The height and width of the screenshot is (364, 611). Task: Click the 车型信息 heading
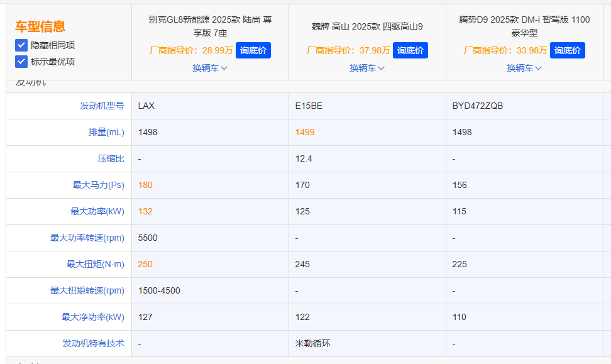(40, 26)
